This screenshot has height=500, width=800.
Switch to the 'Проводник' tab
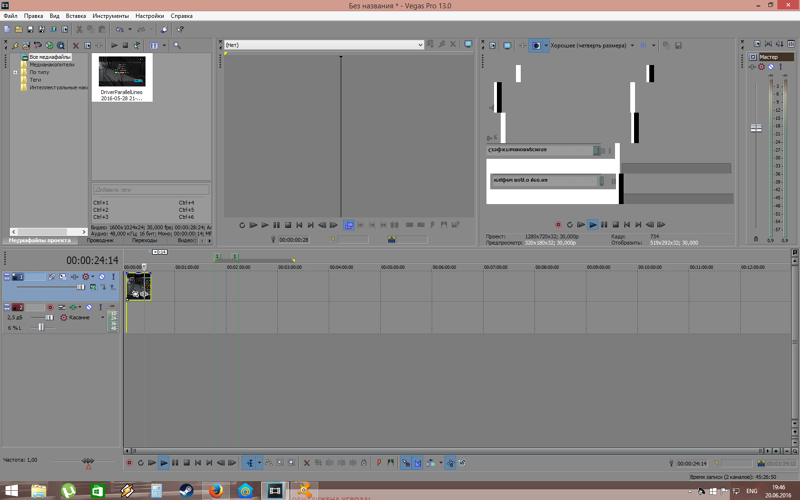(x=100, y=240)
